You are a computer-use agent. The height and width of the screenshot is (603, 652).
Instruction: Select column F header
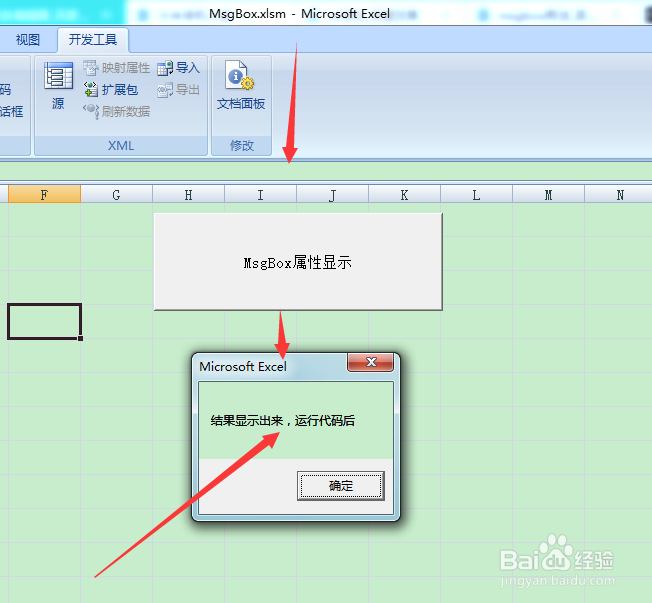[44, 195]
